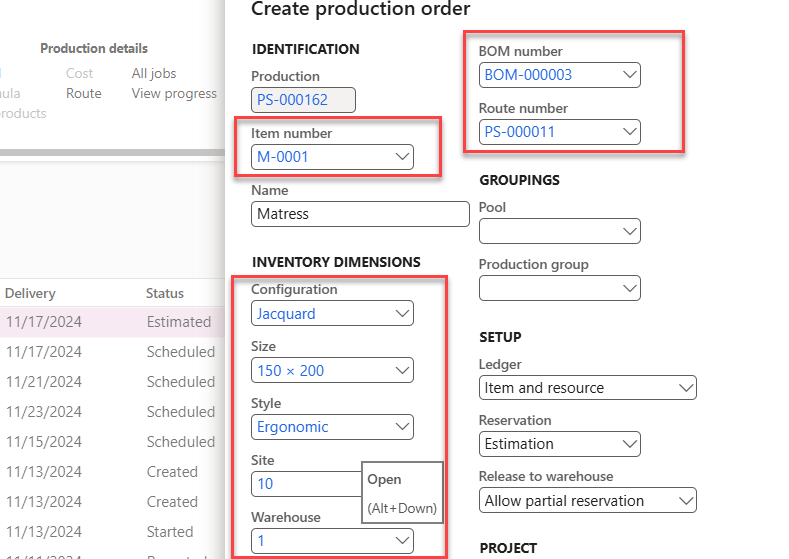
Task: Click the Production field PS-000162
Action: pos(303,100)
